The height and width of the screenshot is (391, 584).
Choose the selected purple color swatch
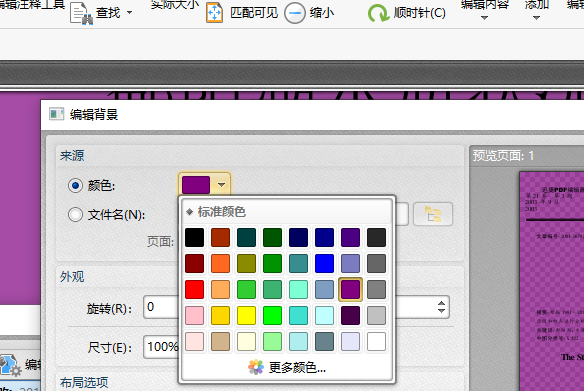350,290
